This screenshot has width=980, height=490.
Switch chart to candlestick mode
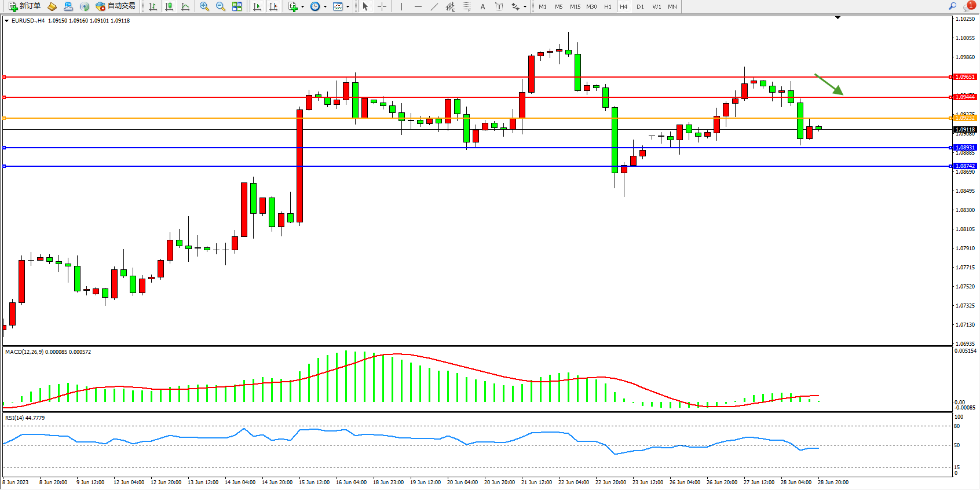click(169, 6)
